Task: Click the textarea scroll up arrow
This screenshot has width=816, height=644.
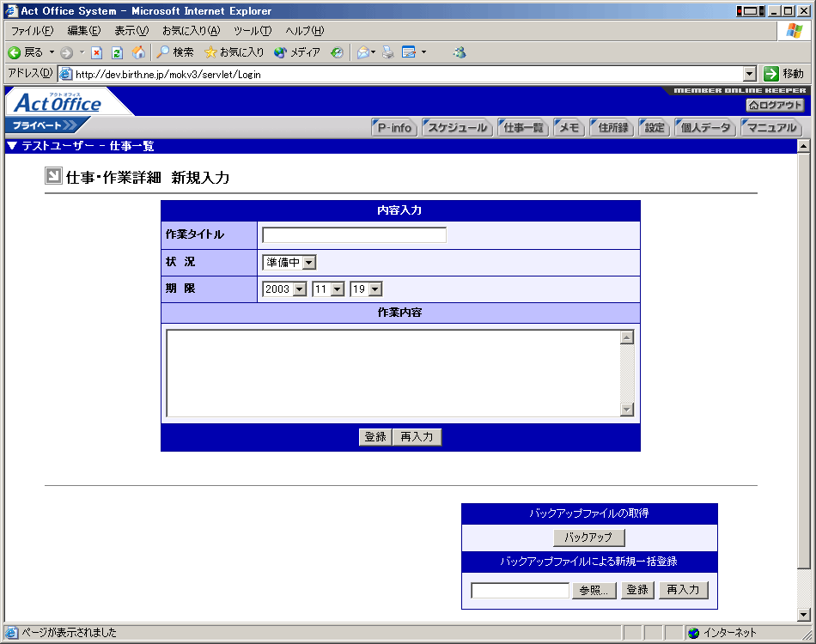Action: [626, 337]
